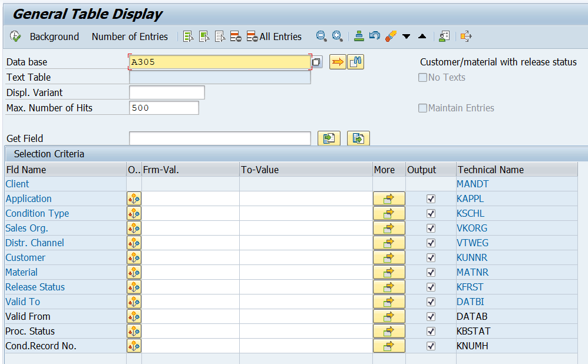Click first select-fields icon after Number of Entries
Viewport: 588px width, 364px height.
click(x=189, y=37)
